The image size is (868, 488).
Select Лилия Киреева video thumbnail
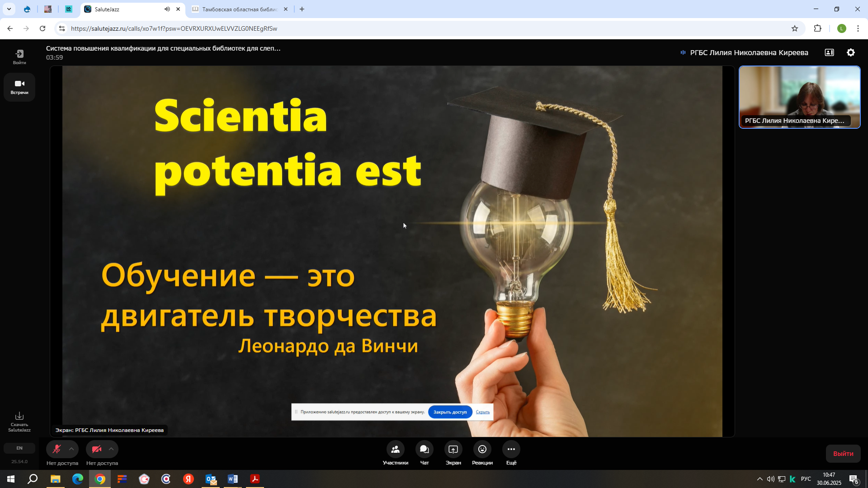tap(799, 97)
